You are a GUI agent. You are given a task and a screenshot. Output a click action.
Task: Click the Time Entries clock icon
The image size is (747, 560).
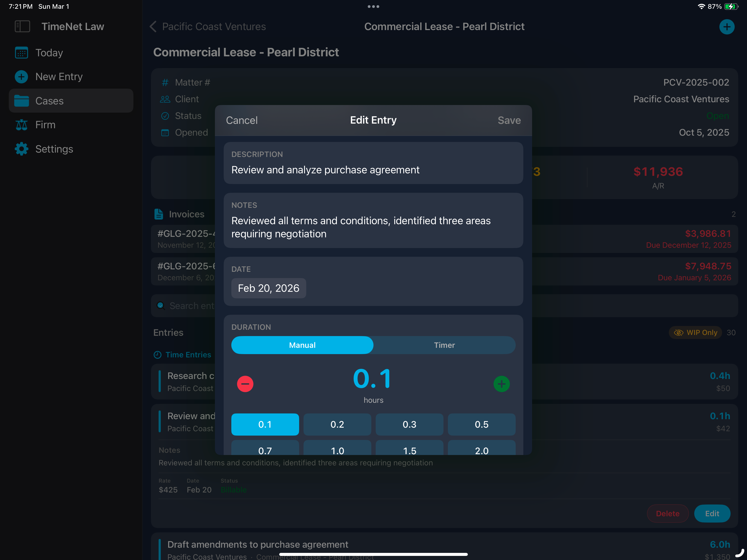(x=157, y=355)
